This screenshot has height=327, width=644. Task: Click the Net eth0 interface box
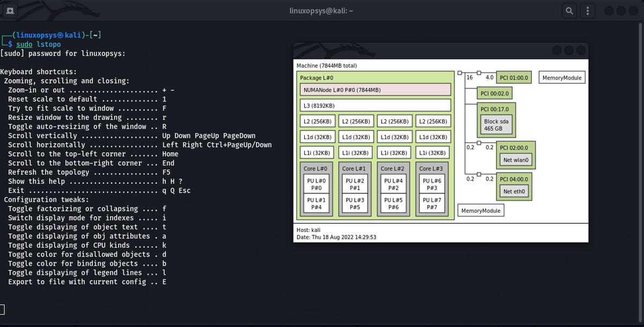click(515, 191)
